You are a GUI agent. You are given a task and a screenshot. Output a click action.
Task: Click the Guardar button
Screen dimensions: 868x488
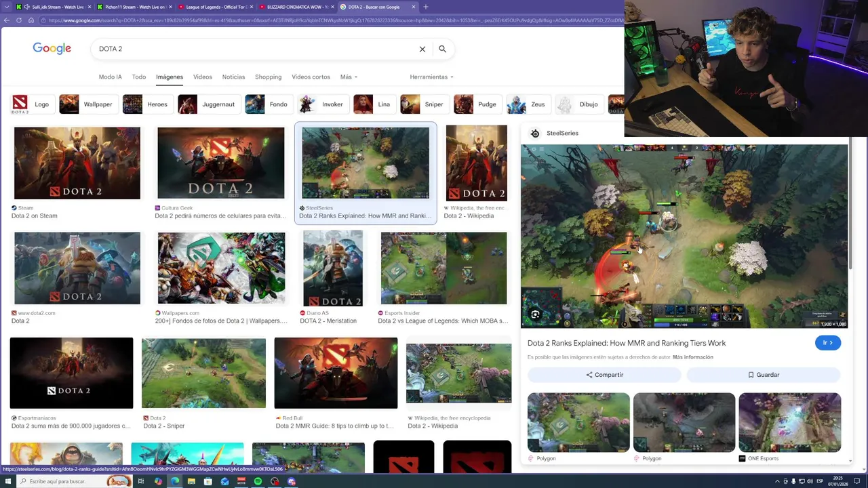tap(764, 375)
